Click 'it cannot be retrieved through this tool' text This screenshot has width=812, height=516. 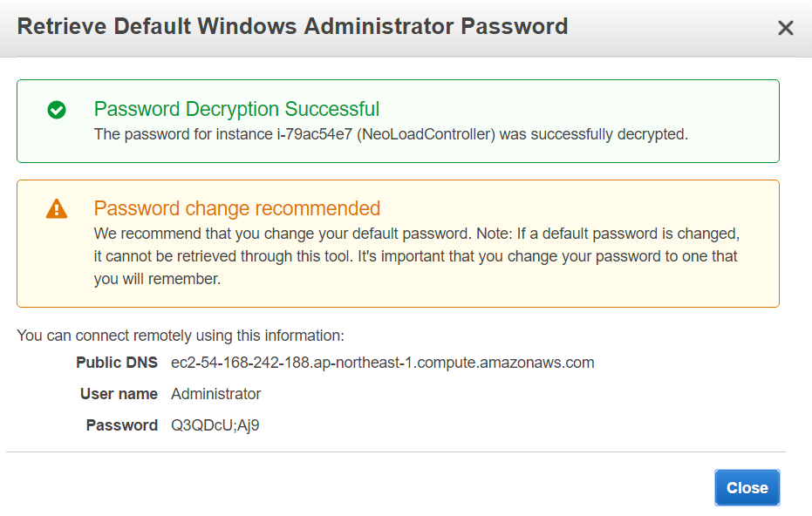point(223,256)
